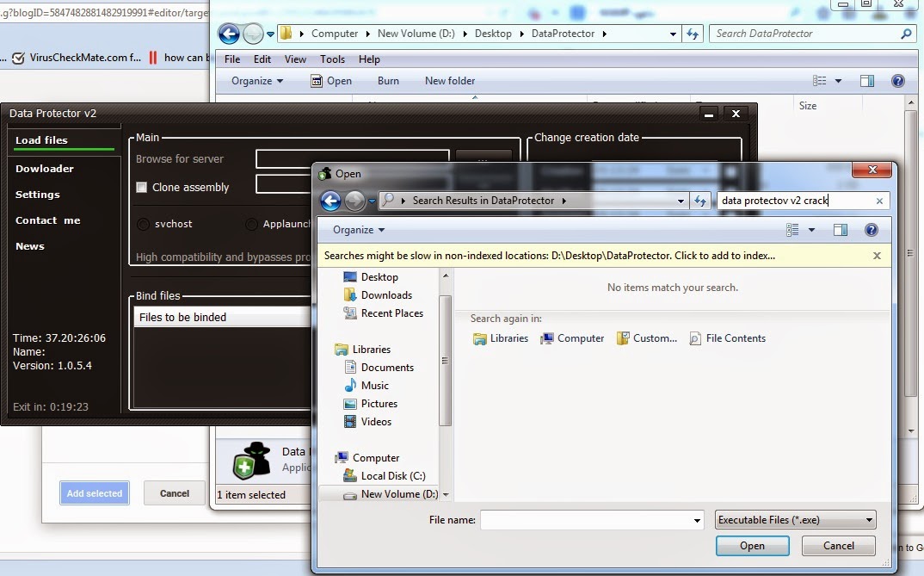Click File name input field
This screenshot has height=576, width=924.
(x=592, y=521)
